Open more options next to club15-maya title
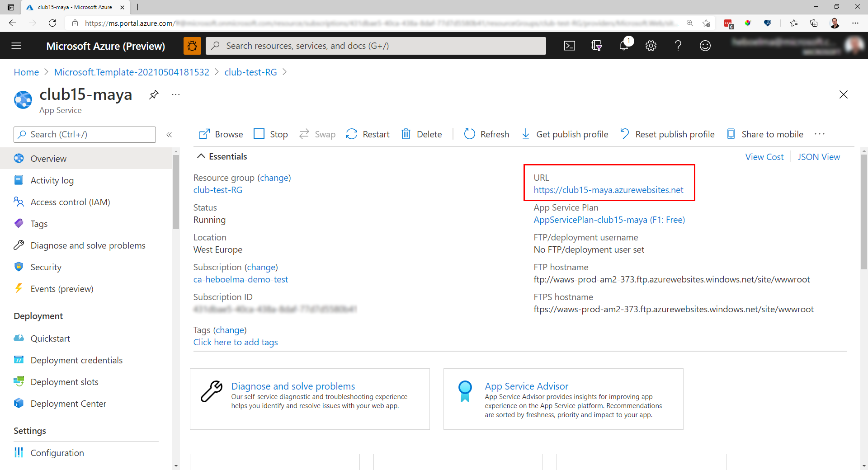Screen dimensions: 868x470 tap(176, 94)
